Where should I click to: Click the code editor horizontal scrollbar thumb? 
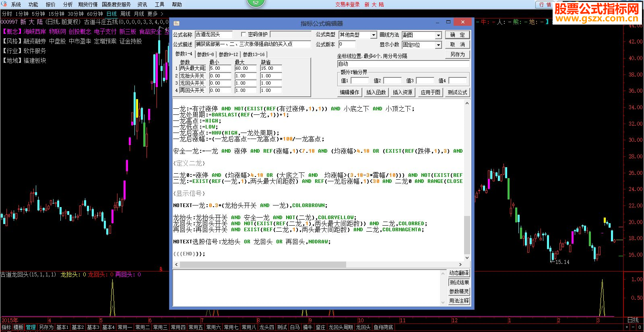(x=263, y=264)
